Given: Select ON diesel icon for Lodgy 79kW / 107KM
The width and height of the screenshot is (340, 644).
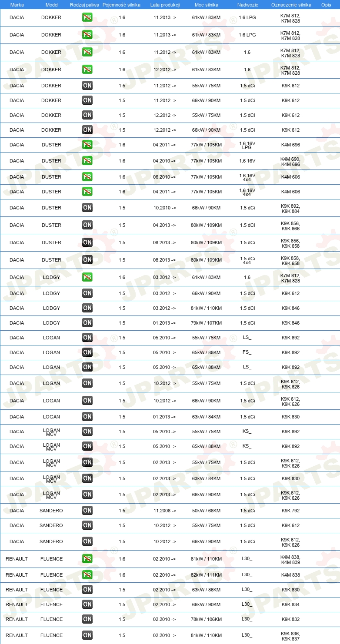Looking at the screenshot, I should coord(87,323).
